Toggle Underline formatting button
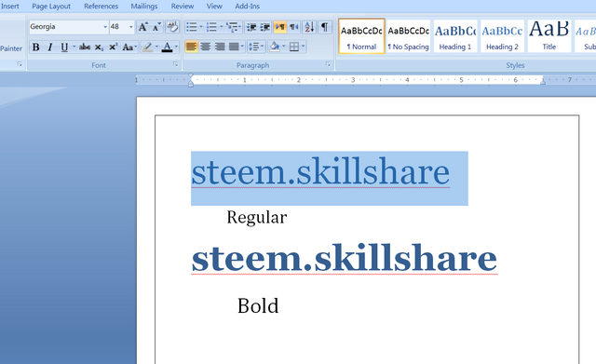 (64, 47)
